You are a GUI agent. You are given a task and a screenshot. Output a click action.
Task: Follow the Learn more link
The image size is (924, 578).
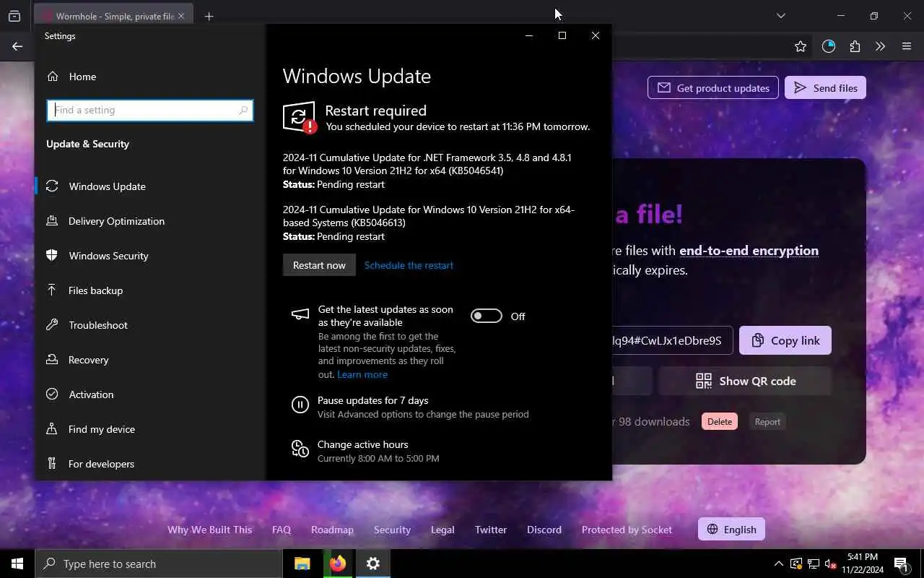[x=362, y=374]
